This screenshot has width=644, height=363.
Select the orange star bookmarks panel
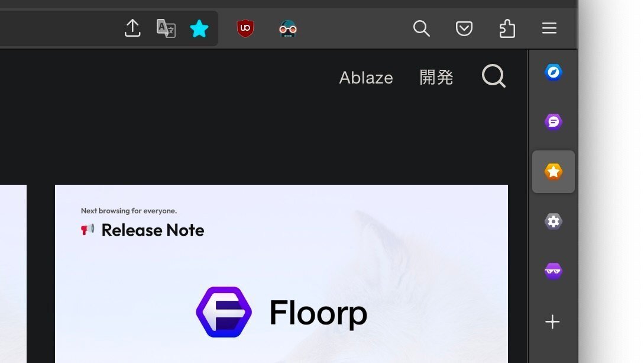[x=554, y=171]
